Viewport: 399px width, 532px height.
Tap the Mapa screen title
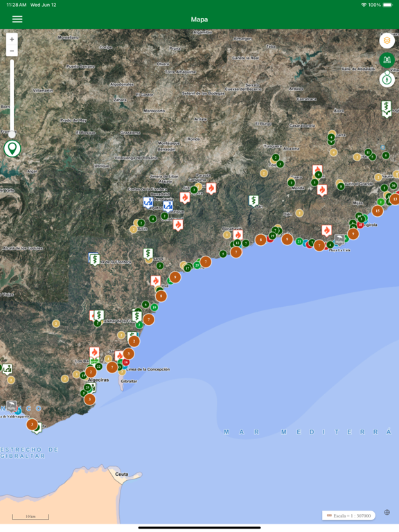point(199,19)
